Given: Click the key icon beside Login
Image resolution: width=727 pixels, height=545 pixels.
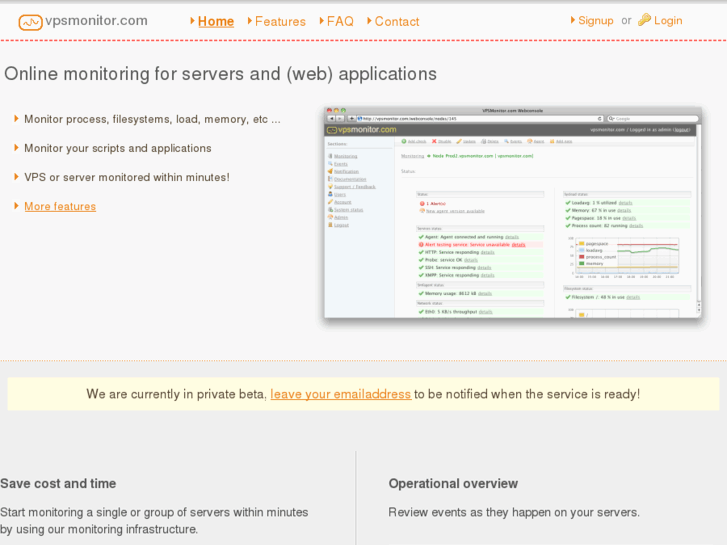Looking at the screenshot, I should (644, 19).
